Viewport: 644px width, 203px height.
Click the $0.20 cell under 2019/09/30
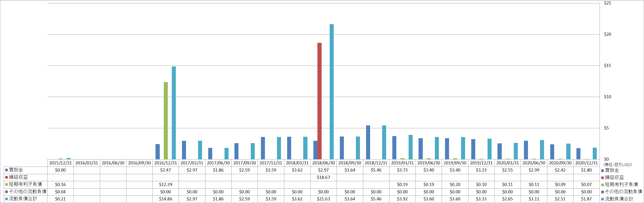pyautogui.click(x=455, y=185)
